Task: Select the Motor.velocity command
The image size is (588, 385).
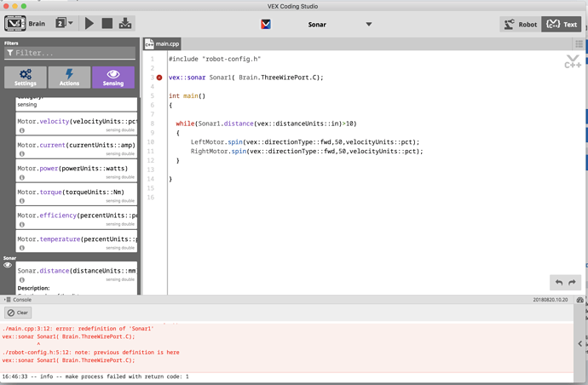Action: coord(77,124)
